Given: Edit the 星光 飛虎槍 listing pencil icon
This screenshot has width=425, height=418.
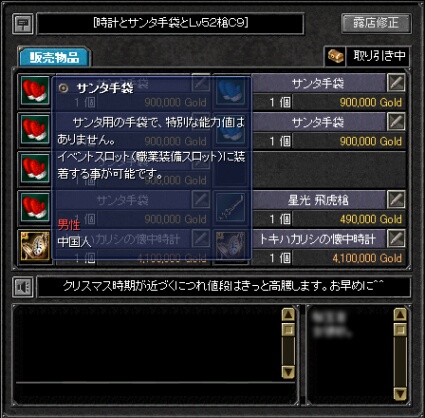Looking at the screenshot, I should coord(396,199).
